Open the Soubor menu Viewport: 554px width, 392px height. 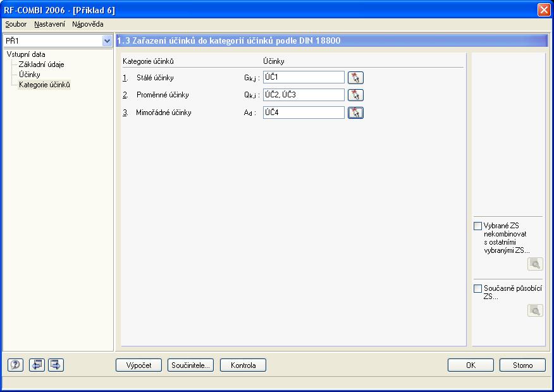point(16,25)
